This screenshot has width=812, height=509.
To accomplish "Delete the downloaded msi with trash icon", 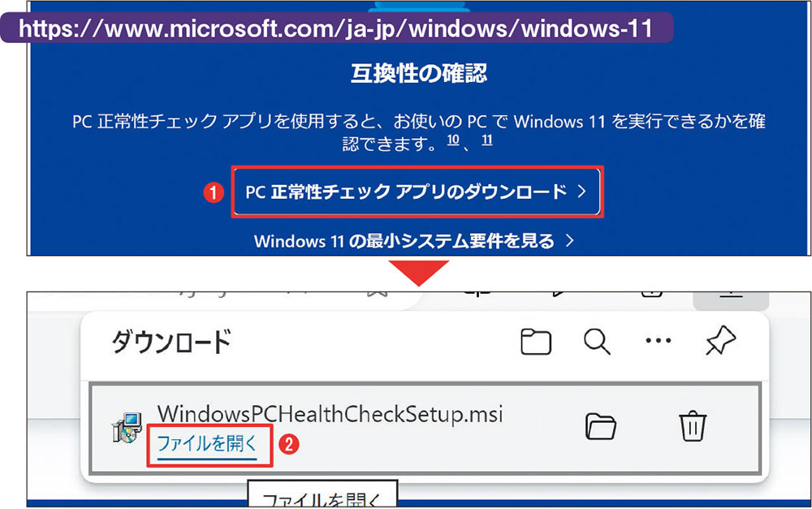I will tap(693, 425).
